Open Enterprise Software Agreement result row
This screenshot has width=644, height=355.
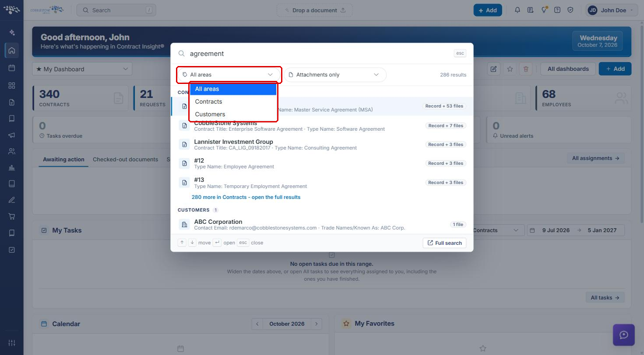(x=322, y=125)
